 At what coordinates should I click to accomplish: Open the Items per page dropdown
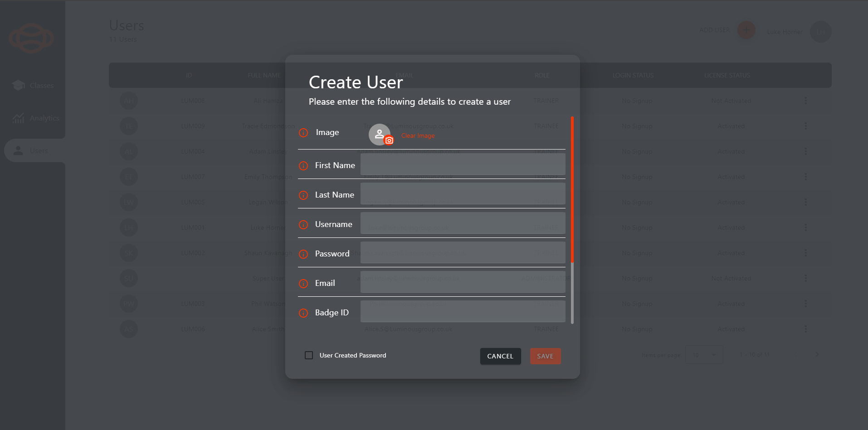[x=704, y=355]
